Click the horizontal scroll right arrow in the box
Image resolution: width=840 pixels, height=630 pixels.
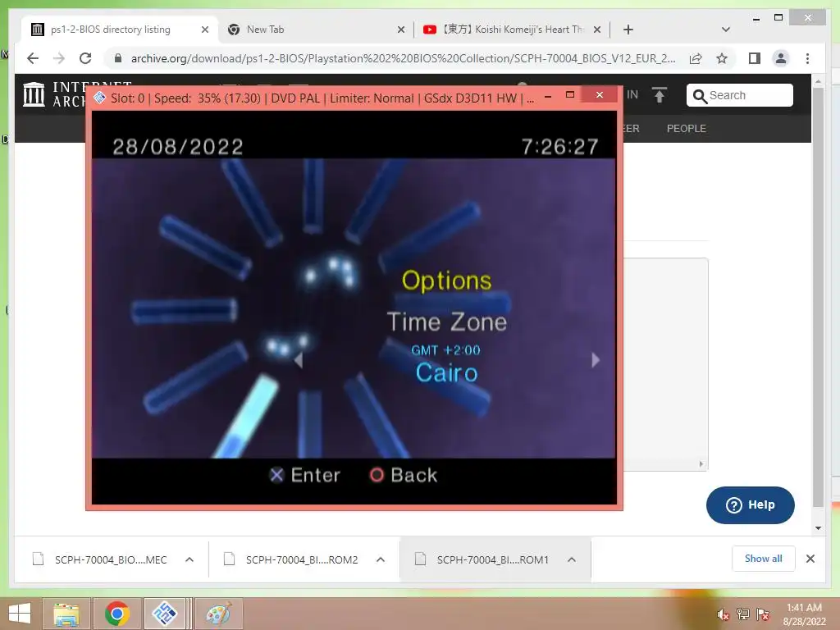701,464
